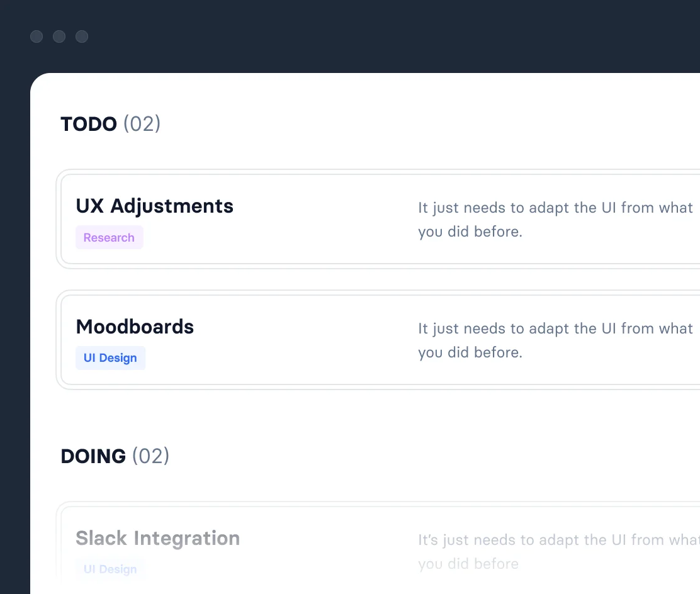Open the UX Adjustments task title

(x=154, y=206)
